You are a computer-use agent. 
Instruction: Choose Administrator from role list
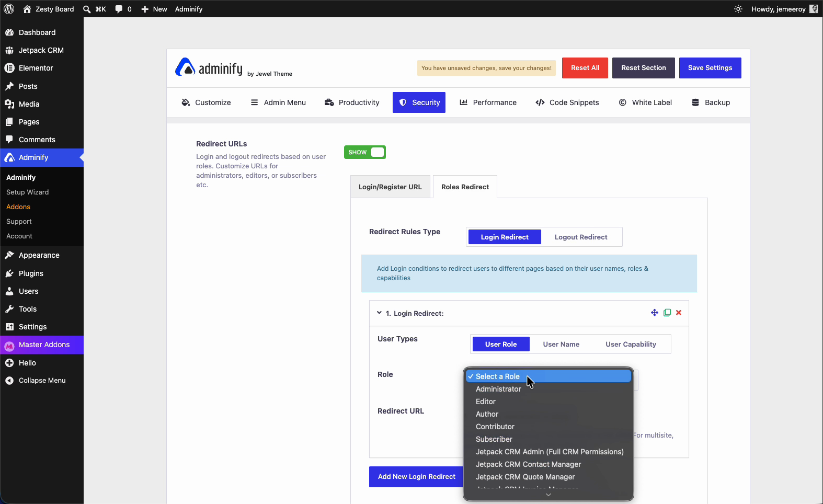[548, 389]
